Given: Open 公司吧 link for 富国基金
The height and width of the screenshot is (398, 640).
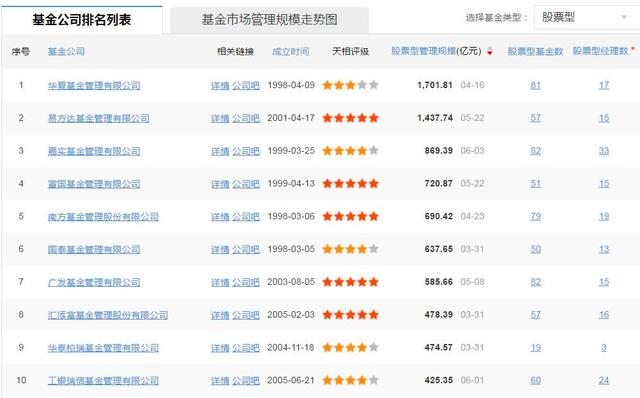Looking at the screenshot, I should click(246, 184).
